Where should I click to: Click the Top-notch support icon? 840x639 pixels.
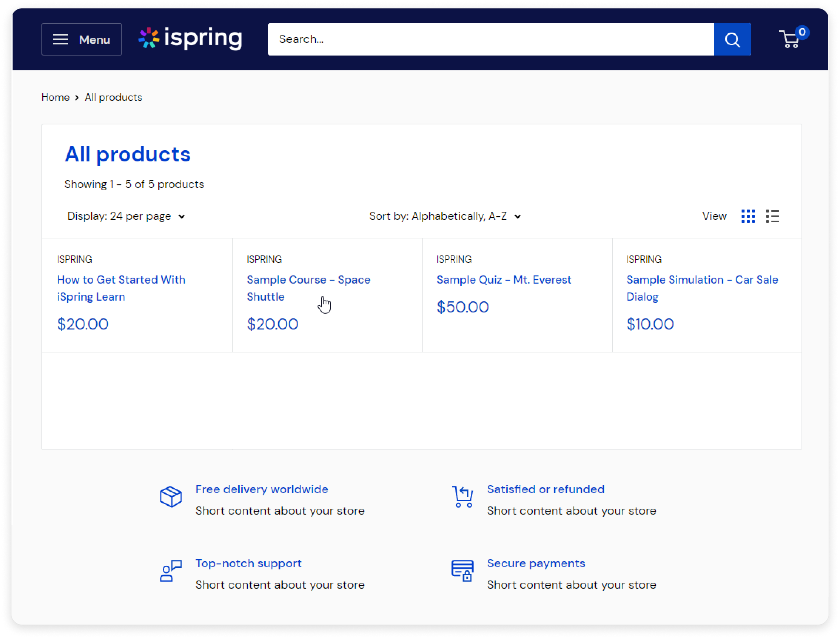171,571
